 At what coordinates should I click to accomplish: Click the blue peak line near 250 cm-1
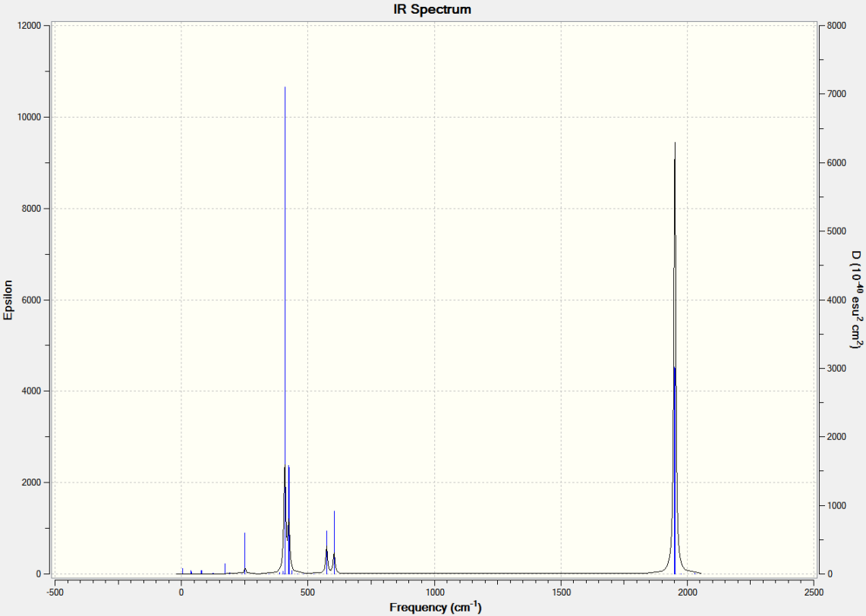(244, 553)
